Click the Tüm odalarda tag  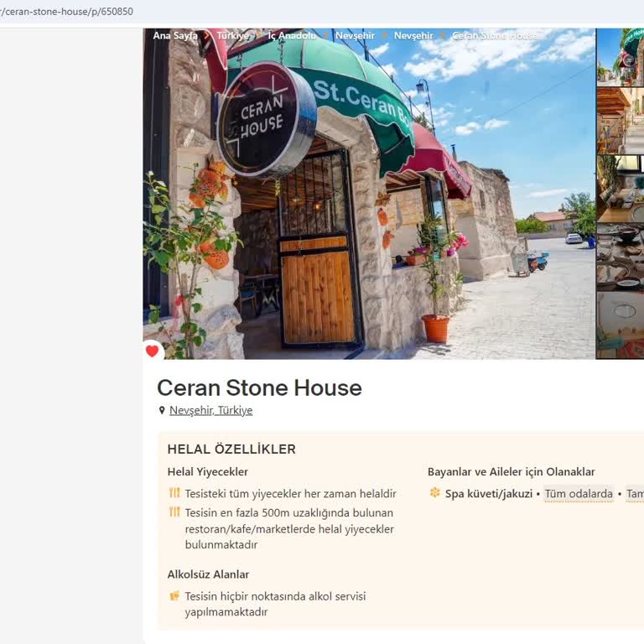[x=579, y=494]
